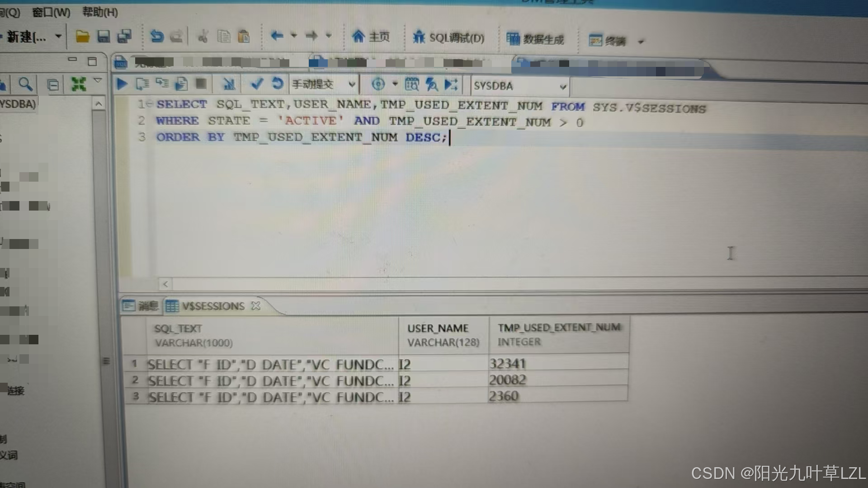The width and height of the screenshot is (868, 488).
Task: Click the Save All icon
Action: (124, 37)
